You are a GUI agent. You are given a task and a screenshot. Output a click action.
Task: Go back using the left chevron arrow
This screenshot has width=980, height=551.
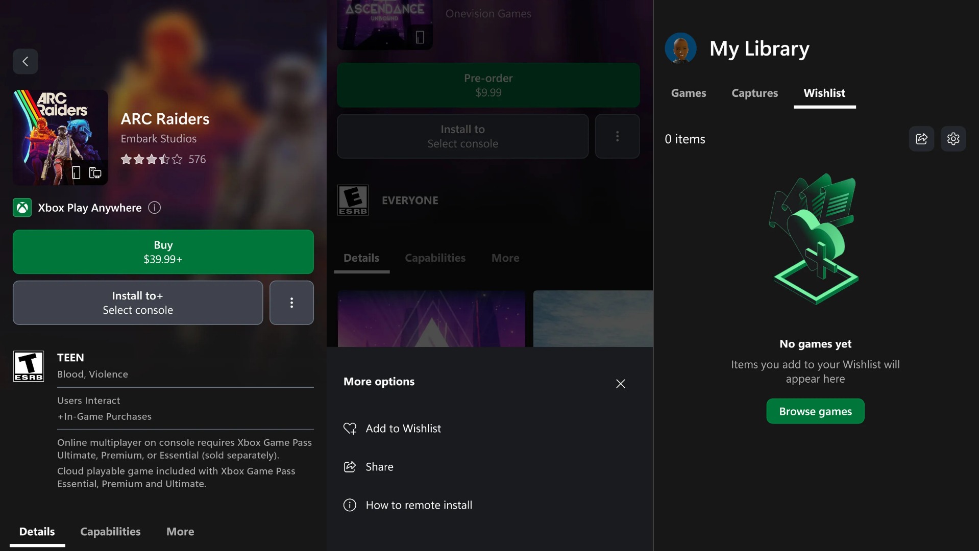click(x=25, y=62)
